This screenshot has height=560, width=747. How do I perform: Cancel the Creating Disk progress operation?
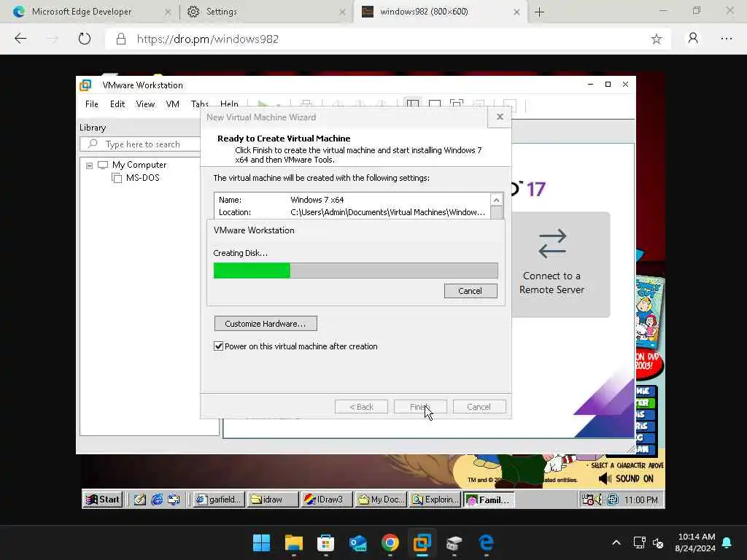tap(471, 291)
